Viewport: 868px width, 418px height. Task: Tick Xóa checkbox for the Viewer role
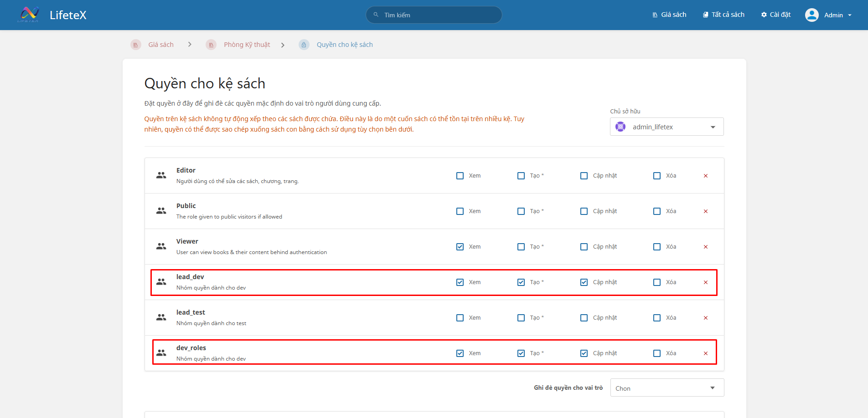tap(657, 247)
